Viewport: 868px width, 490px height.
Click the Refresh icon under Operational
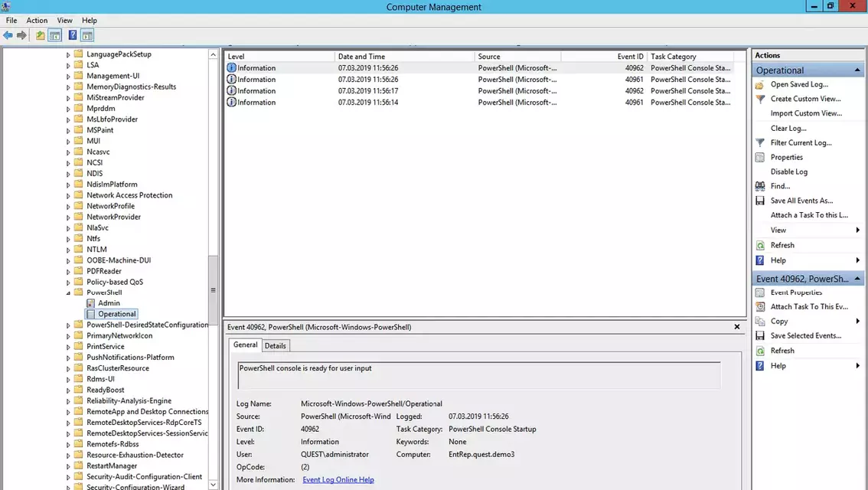pyautogui.click(x=760, y=245)
